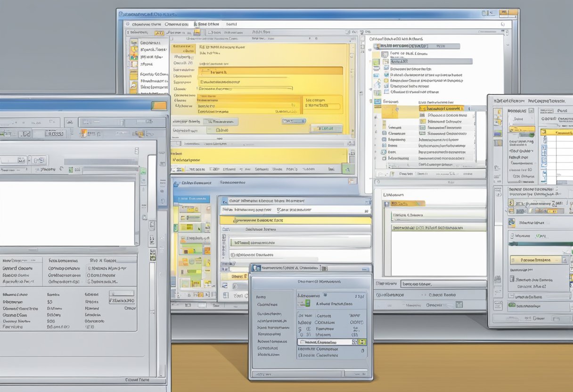Open the long yellow dropdown field in yellow form
This screenshot has width=573, height=392.
coord(270,71)
